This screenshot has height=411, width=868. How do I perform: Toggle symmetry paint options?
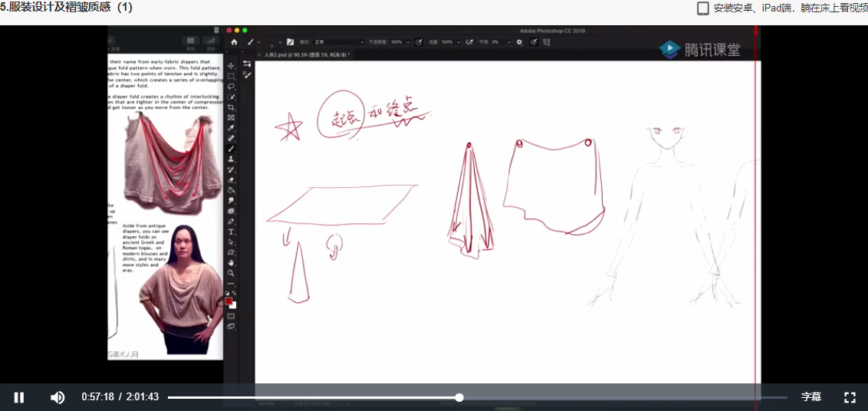point(546,42)
